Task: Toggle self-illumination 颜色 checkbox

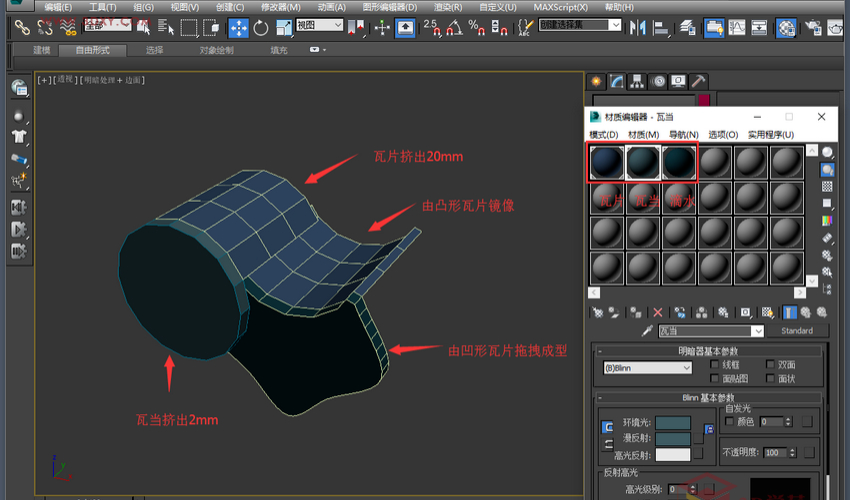Action: point(729,421)
